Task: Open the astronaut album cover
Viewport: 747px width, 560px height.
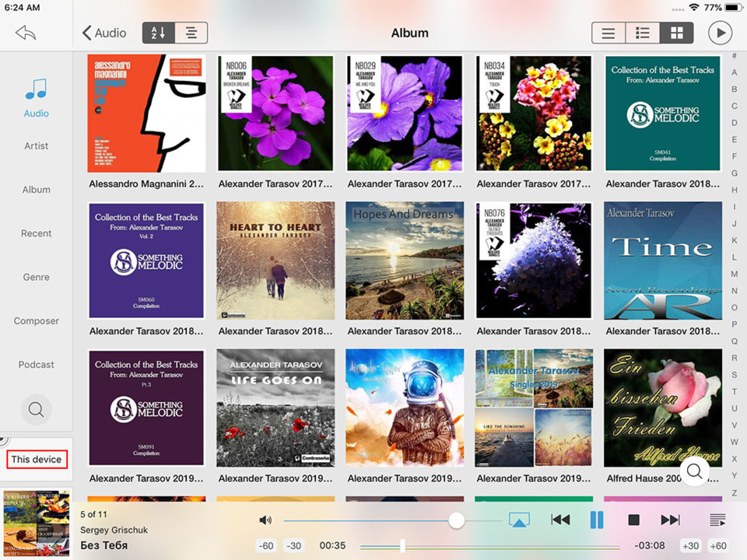Action: pos(405,408)
